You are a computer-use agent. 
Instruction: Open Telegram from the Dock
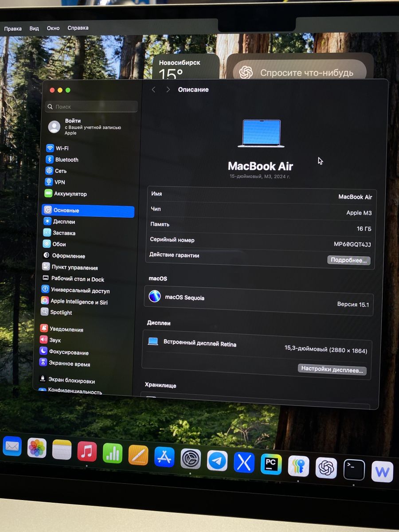(x=217, y=461)
